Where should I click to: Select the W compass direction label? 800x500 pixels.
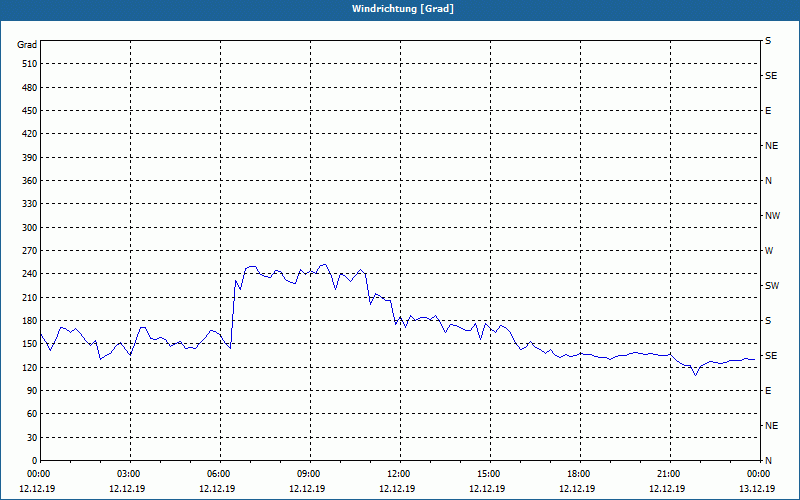coord(769,251)
